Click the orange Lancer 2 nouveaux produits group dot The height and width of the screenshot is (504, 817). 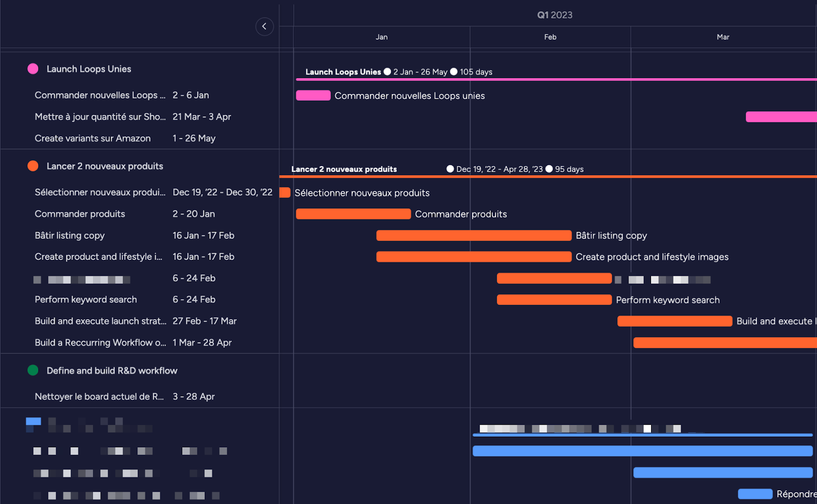(x=33, y=166)
